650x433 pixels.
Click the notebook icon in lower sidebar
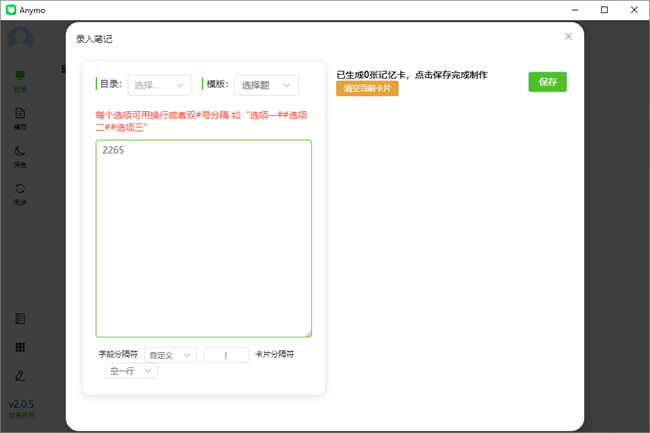[20, 319]
